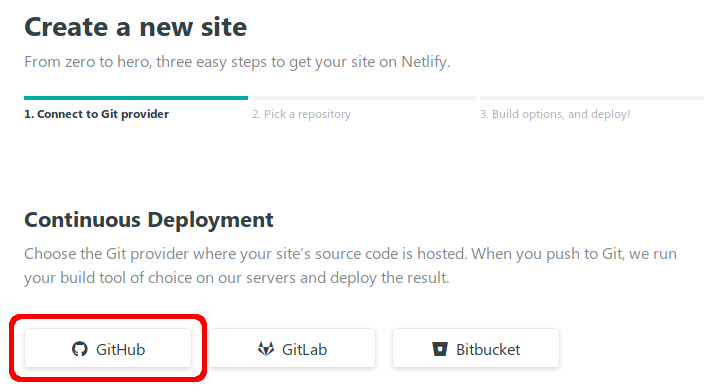Click the Continuous Deployment heading
This screenshot has width=727, height=392.
click(x=149, y=220)
